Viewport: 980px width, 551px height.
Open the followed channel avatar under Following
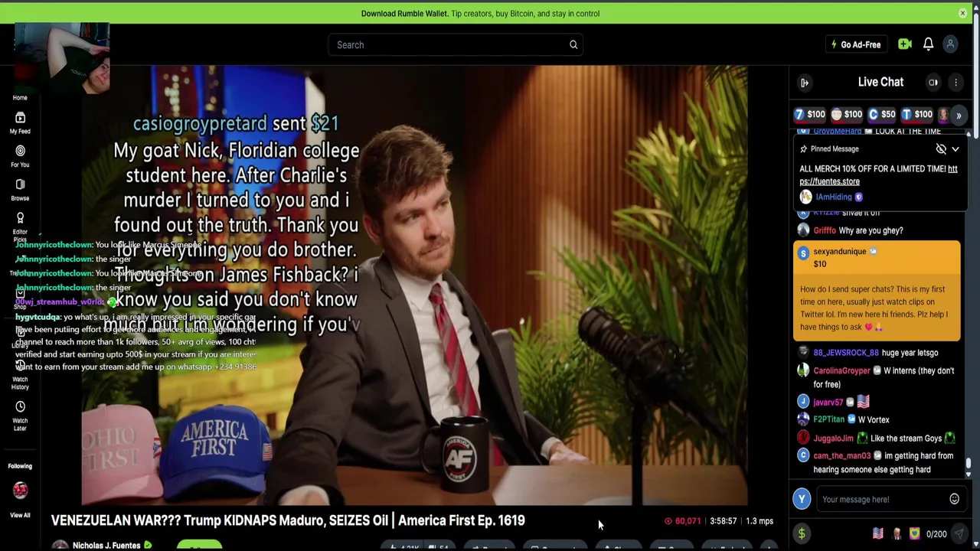click(20, 490)
